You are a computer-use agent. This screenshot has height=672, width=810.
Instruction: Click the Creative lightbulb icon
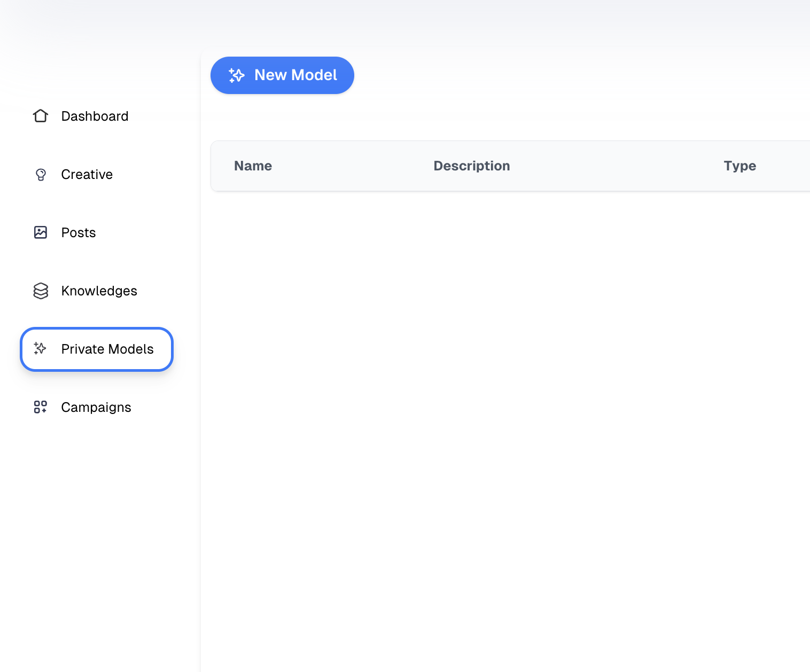41,175
